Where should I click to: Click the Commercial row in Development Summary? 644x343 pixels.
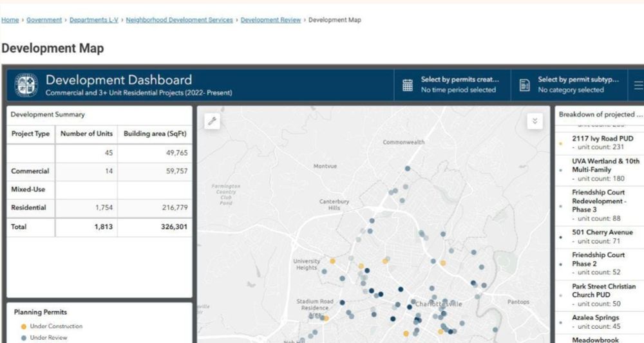pyautogui.click(x=99, y=171)
